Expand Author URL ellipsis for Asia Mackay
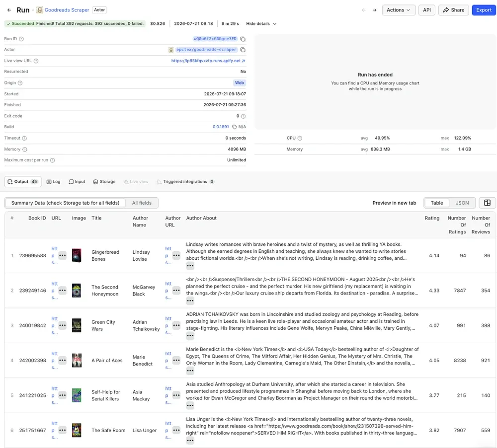 176,395
